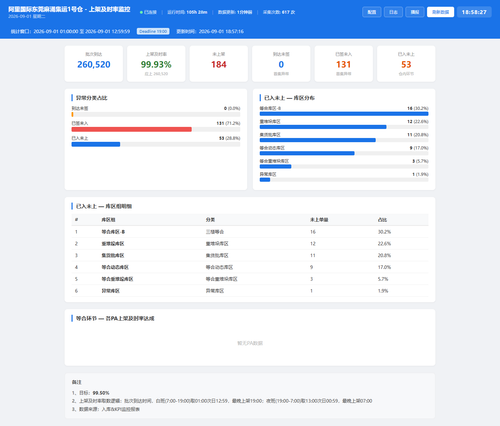The height and width of the screenshot is (426, 500).
Task: Select table row 4 with 17.0%
Action: pos(250,267)
